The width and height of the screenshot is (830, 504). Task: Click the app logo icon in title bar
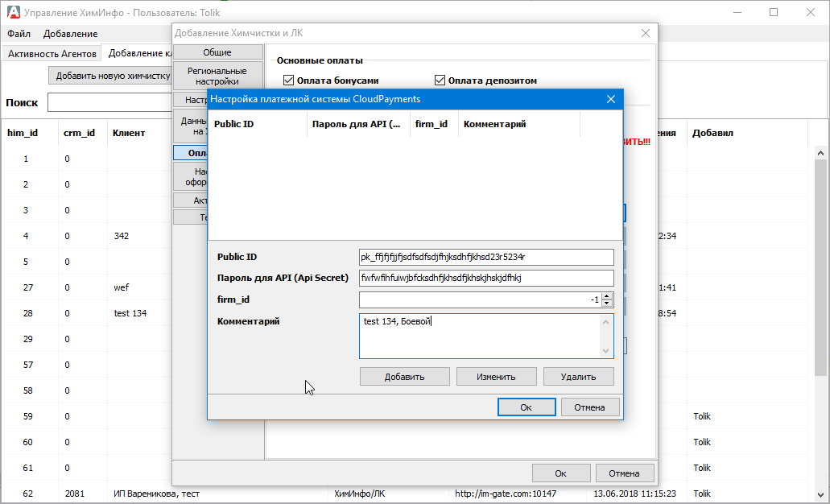click(x=13, y=12)
